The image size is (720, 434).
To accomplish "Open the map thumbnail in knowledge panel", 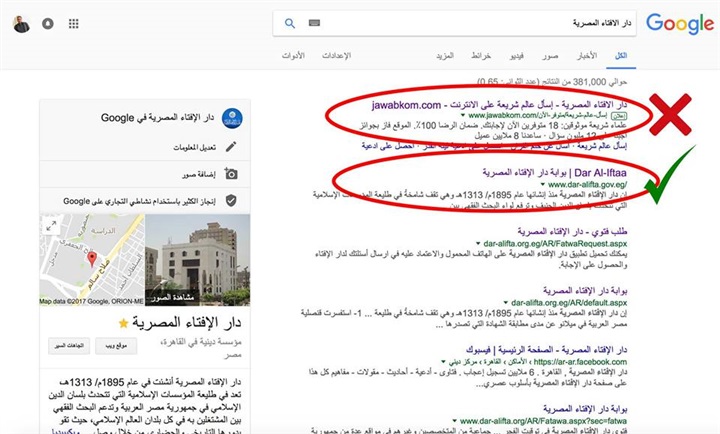I will pyautogui.click(x=92, y=259).
